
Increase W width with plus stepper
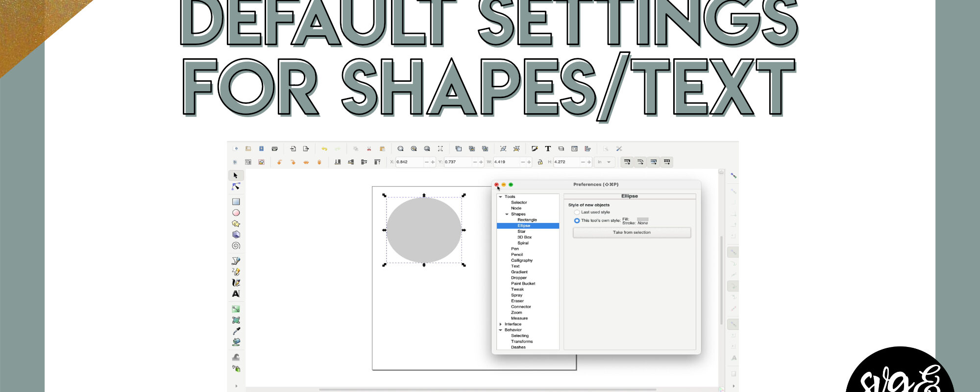529,162
